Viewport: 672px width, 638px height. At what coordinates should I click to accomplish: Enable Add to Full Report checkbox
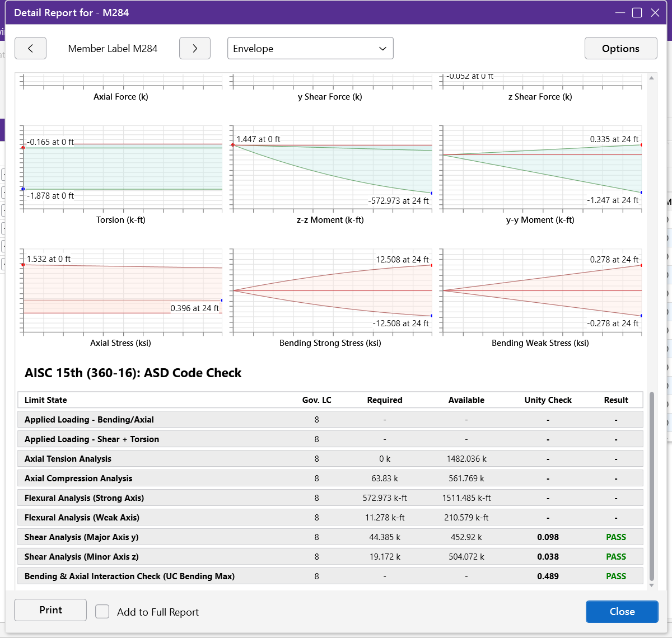(102, 611)
